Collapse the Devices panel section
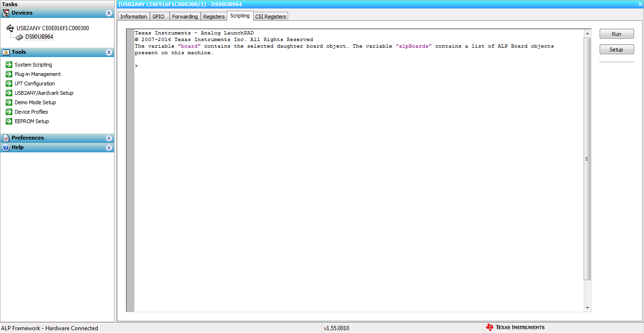This screenshot has width=644, height=333. coord(109,13)
